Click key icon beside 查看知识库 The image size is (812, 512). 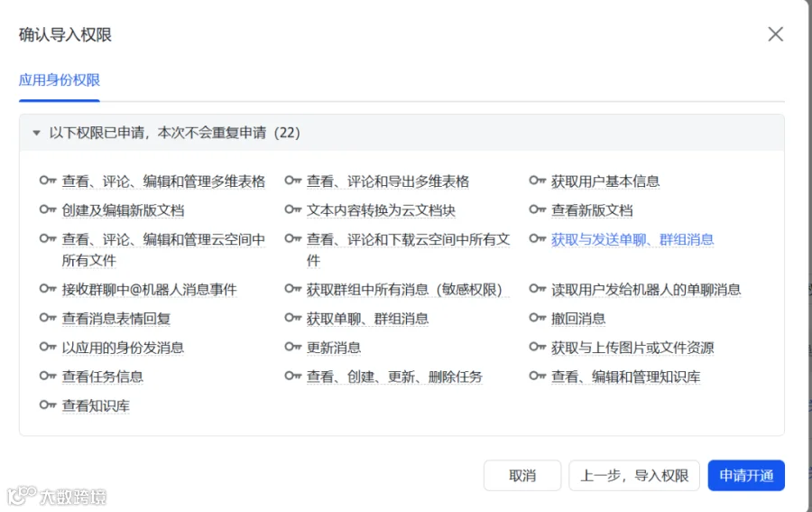48,405
